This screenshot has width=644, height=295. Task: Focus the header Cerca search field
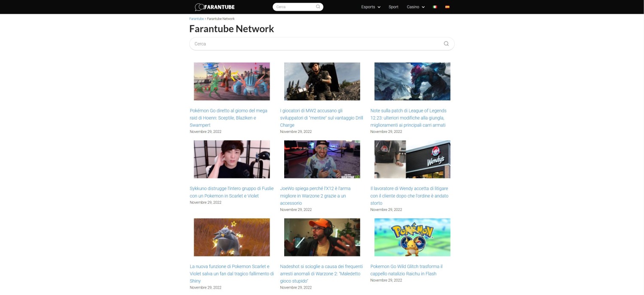[295, 7]
